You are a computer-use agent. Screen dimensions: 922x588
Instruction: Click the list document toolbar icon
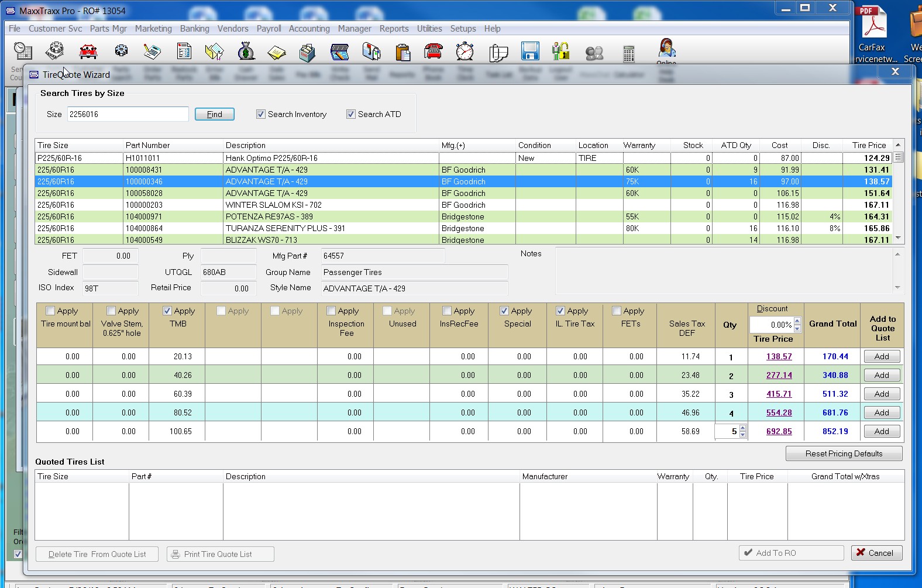click(x=184, y=51)
